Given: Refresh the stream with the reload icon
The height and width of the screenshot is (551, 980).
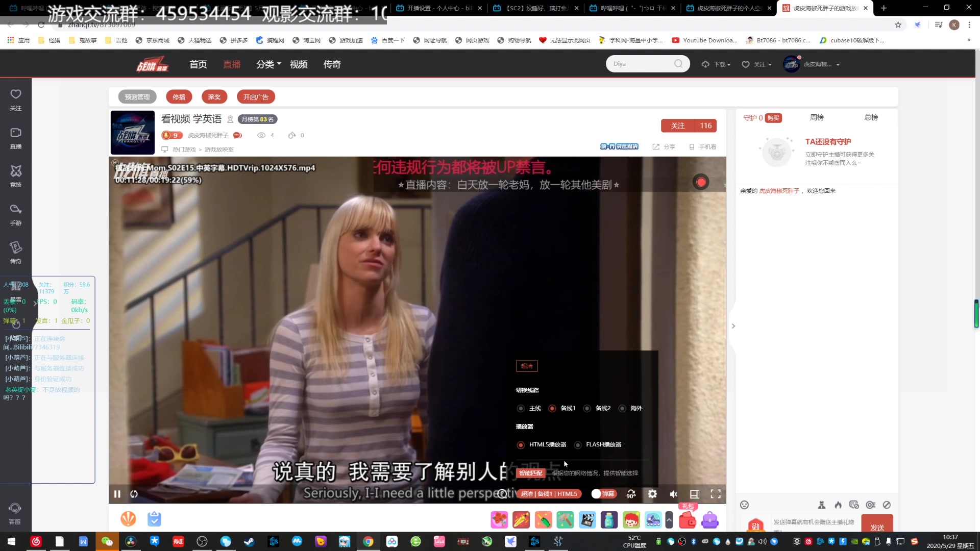Looking at the screenshot, I should pyautogui.click(x=134, y=494).
